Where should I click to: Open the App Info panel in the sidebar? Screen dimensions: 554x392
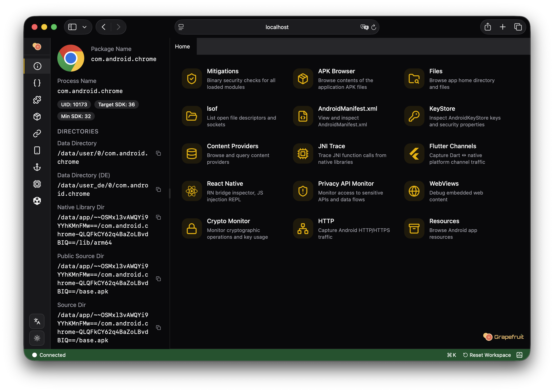click(x=37, y=66)
